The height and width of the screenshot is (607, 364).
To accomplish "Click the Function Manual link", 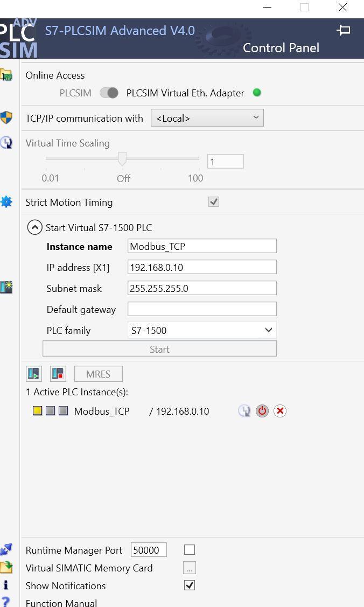I will (x=61, y=602).
